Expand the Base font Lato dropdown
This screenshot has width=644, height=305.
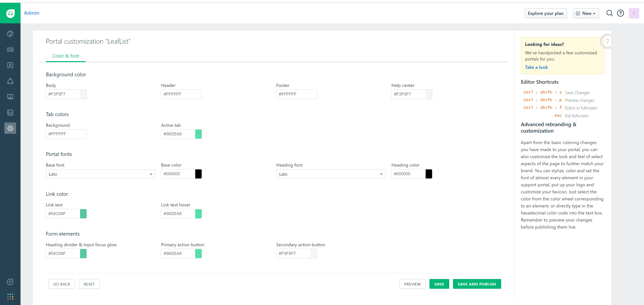click(x=100, y=174)
